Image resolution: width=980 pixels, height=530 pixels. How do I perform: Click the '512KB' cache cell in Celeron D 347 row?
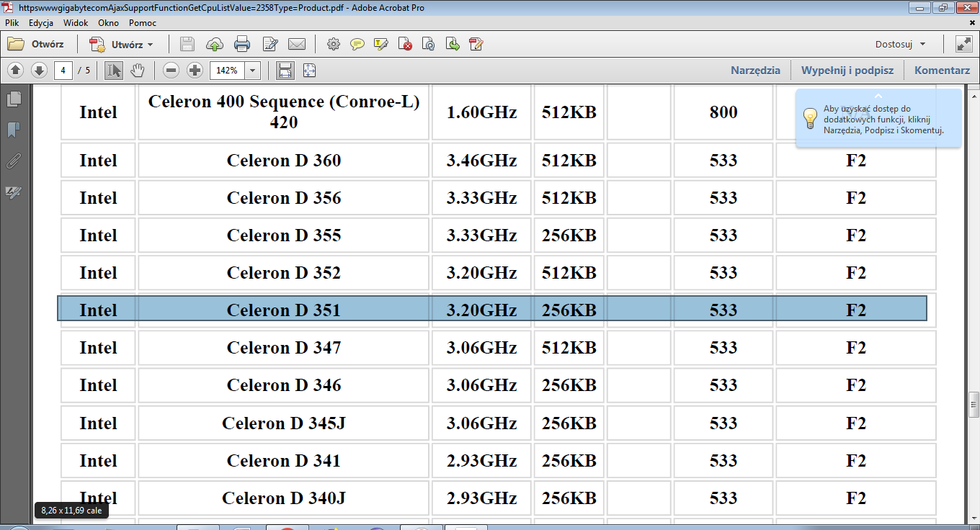pos(569,348)
